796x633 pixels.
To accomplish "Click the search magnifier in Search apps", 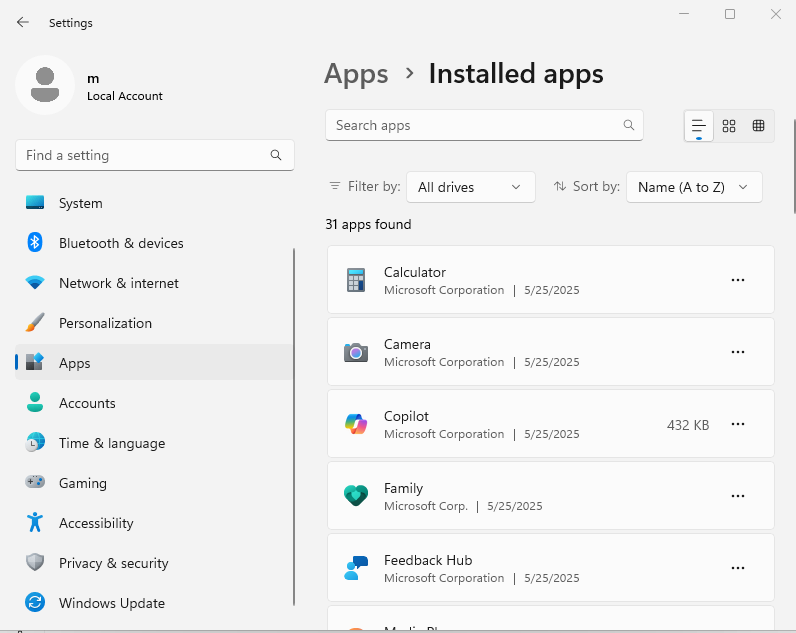I will pyautogui.click(x=629, y=126).
